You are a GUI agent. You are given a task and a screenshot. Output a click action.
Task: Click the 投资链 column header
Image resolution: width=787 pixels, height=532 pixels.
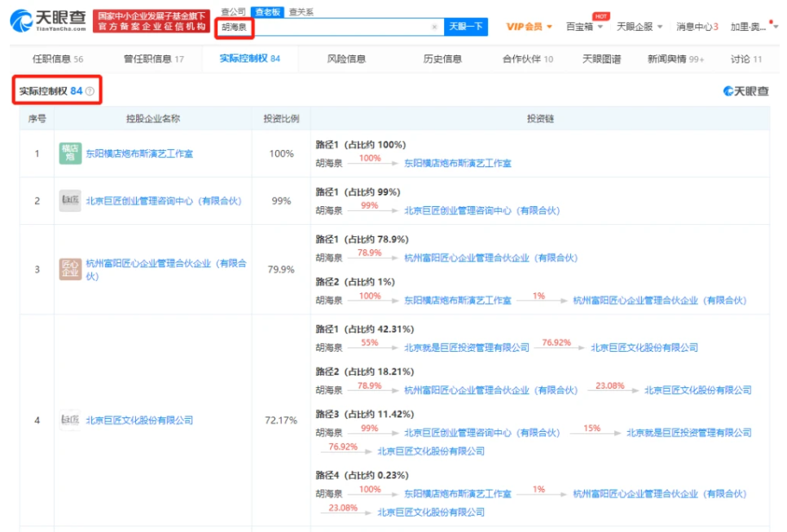tap(540, 118)
